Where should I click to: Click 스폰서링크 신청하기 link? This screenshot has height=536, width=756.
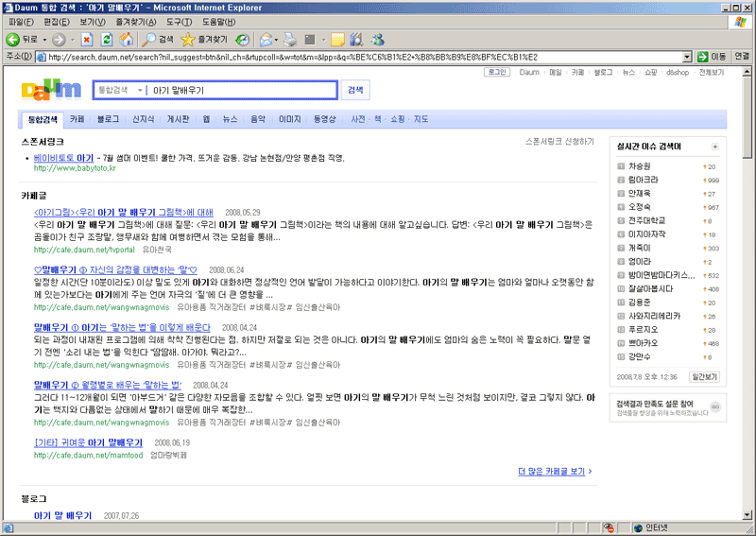(x=559, y=142)
